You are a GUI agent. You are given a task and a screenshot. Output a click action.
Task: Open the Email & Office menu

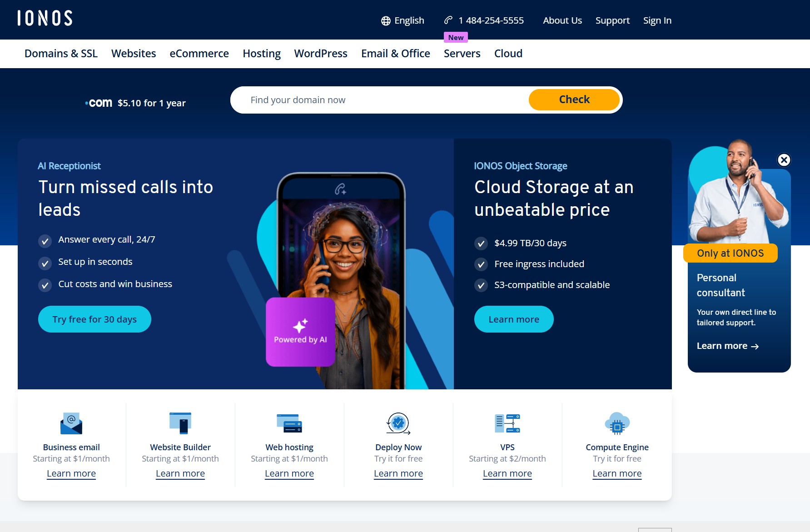click(x=396, y=54)
